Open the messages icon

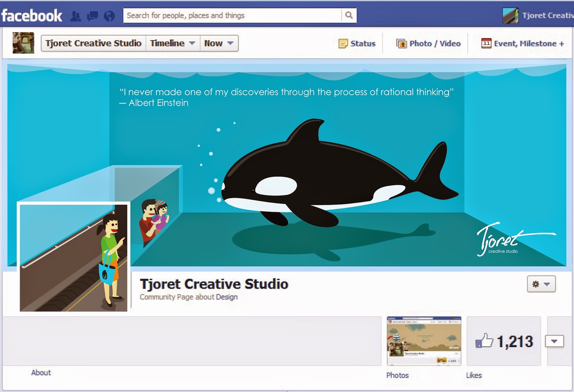tap(93, 16)
